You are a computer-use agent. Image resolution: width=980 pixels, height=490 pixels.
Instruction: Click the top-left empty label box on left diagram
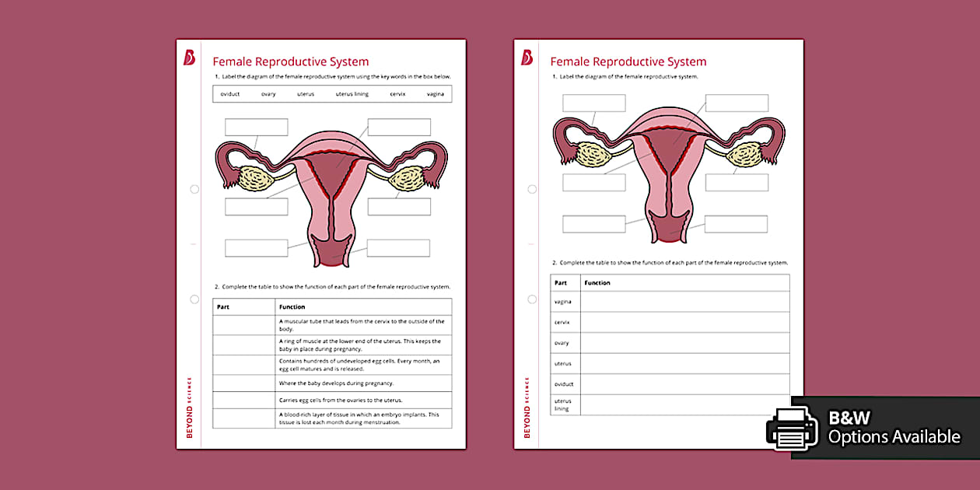click(x=256, y=127)
